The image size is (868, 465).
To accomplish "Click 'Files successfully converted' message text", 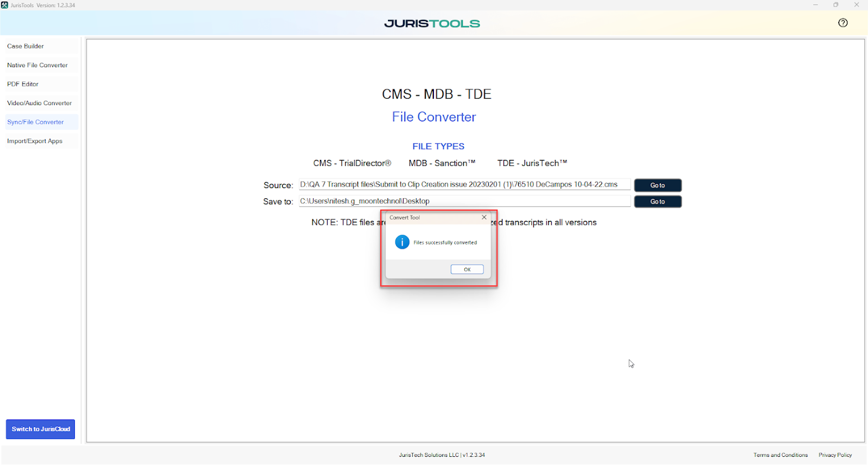I will point(445,243).
